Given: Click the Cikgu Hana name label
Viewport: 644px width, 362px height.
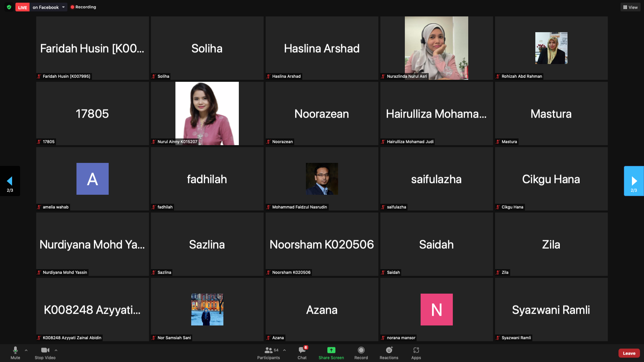Looking at the screenshot, I should point(512,207).
